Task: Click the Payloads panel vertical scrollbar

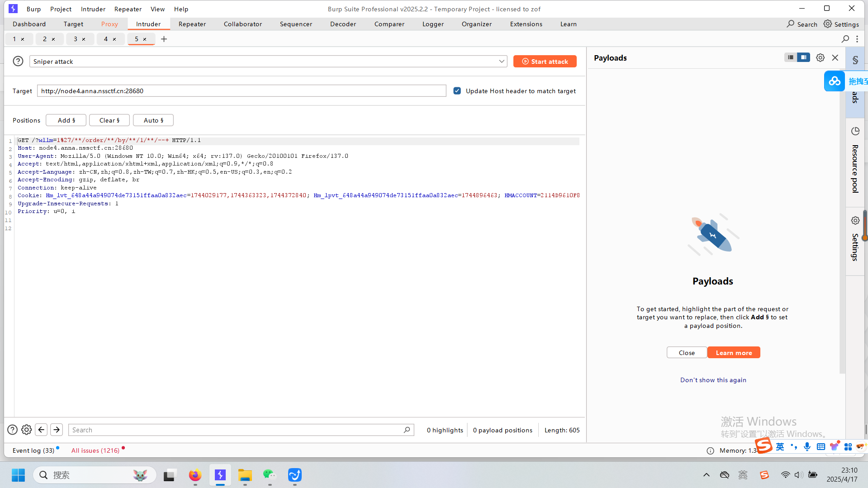Action: [842, 222]
